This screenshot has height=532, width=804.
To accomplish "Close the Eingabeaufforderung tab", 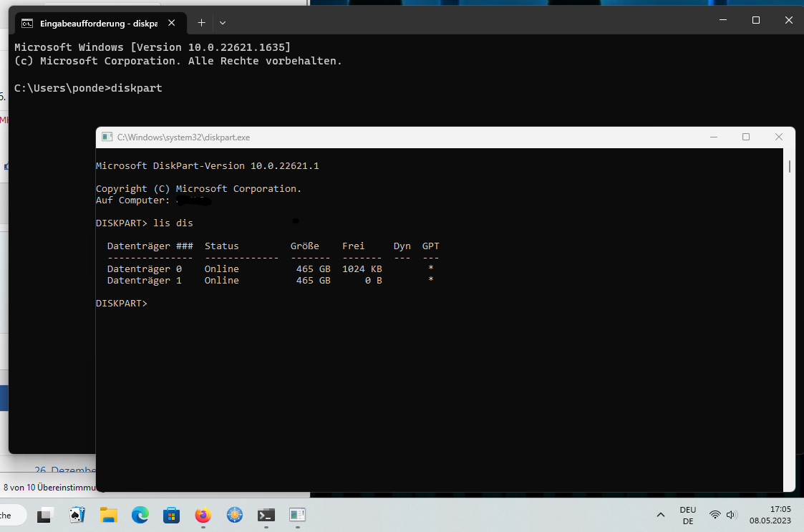I will 172,23.
